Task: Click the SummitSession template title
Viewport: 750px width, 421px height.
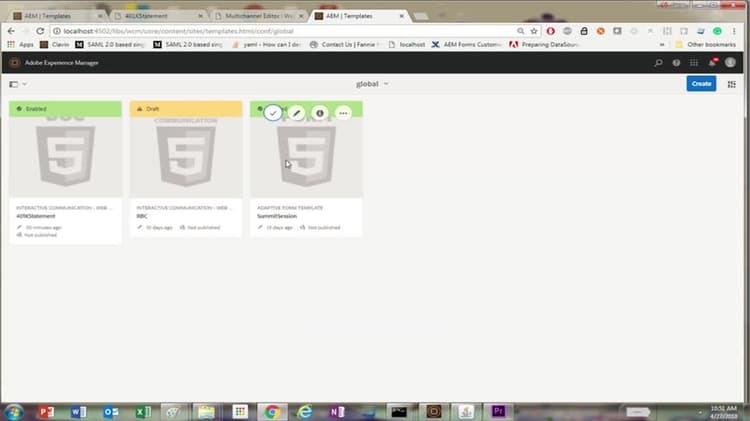Action: click(x=277, y=216)
